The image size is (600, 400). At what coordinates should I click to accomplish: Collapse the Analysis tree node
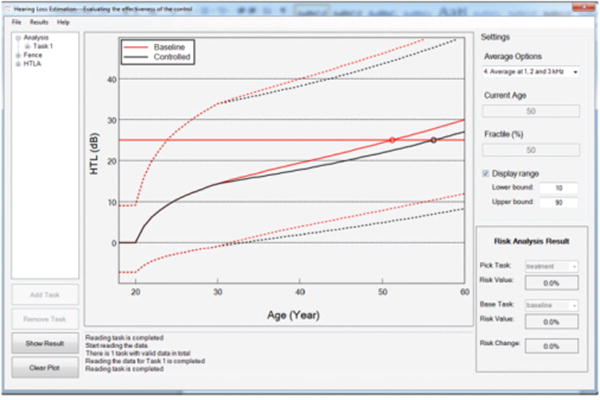pyautogui.click(x=17, y=38)
